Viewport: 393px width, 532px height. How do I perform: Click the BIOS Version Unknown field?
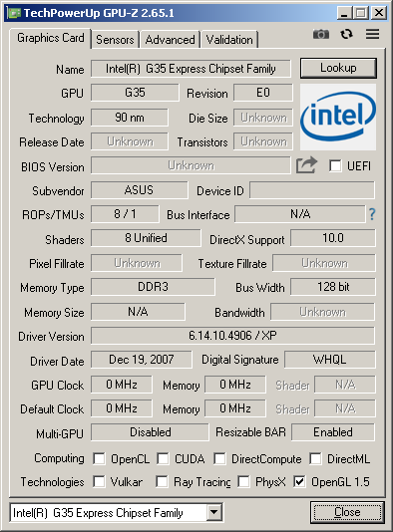coord(191,165)
